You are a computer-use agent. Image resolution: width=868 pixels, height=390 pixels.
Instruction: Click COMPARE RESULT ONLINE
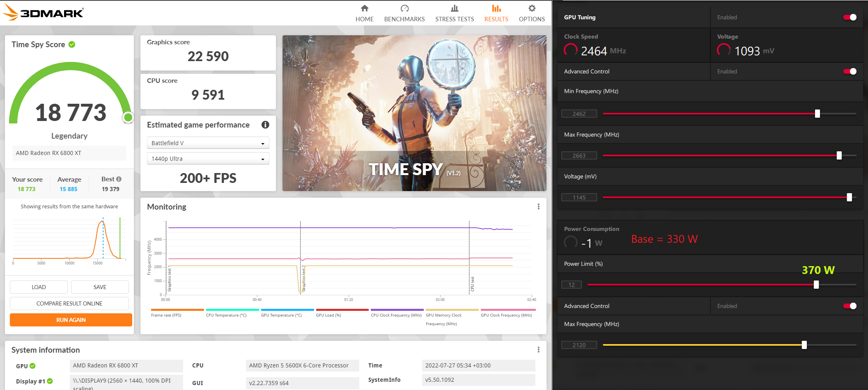[x=69, y=303]
